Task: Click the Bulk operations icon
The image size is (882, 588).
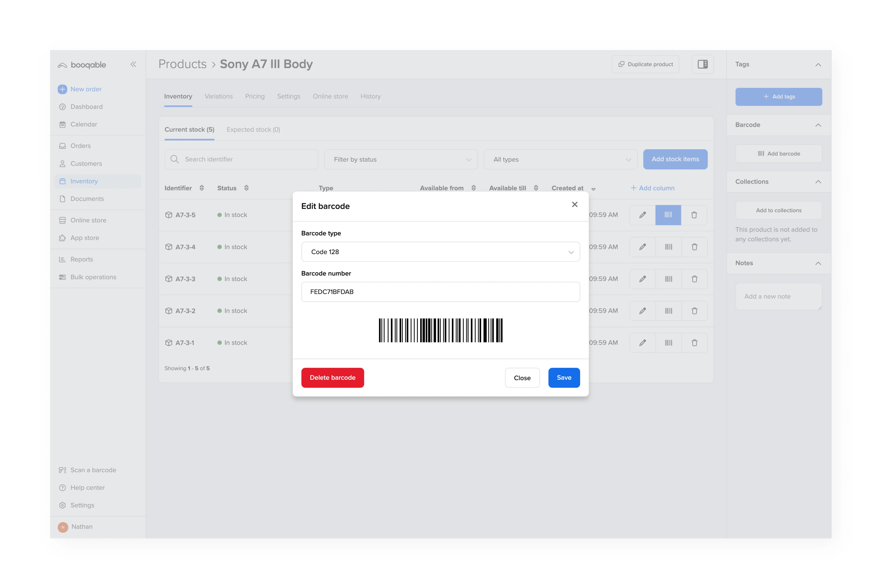Action: [62, 277]
